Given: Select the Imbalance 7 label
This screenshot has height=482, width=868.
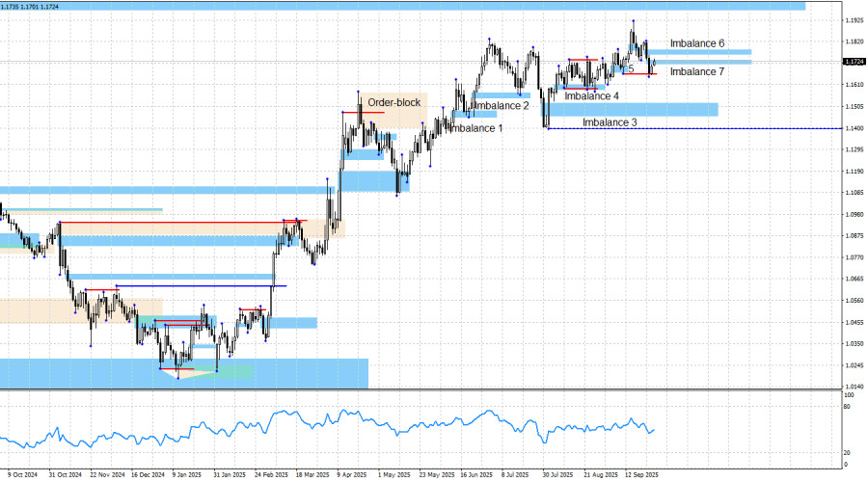Looking at the screenshot, I should [697, 71].
